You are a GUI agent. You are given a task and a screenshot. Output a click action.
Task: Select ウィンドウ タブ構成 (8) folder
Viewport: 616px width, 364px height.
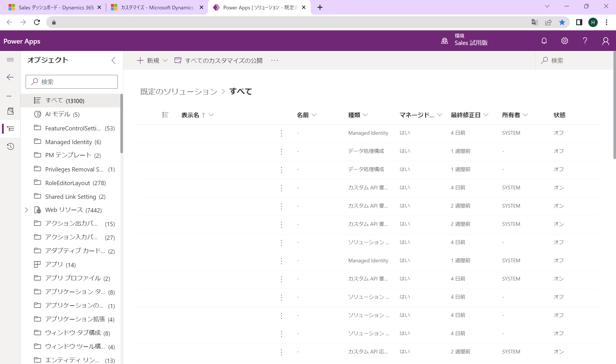click(71, 333)
